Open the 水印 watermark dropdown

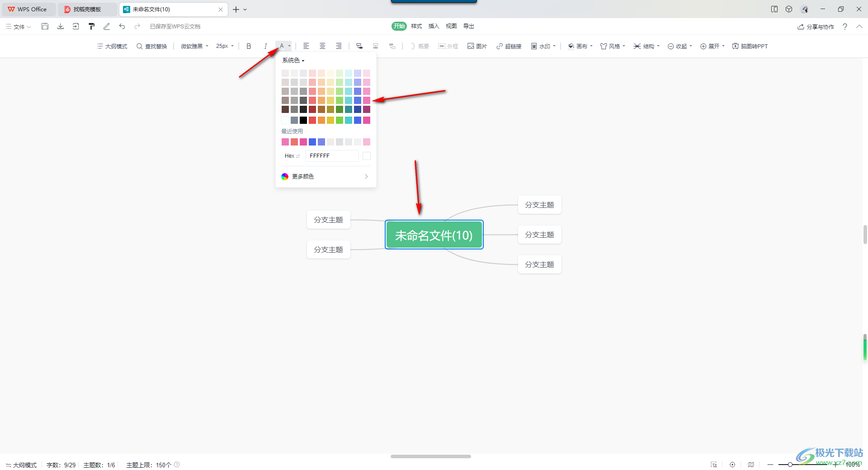543,46
